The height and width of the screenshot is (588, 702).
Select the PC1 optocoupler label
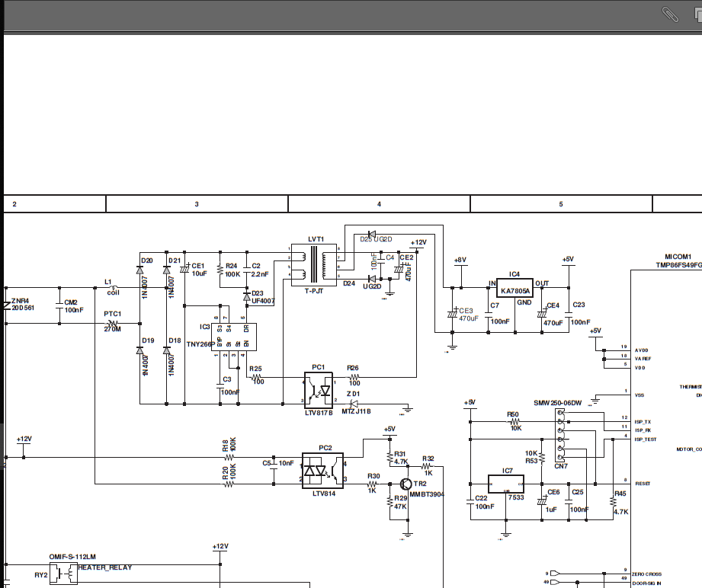point(319,367)
